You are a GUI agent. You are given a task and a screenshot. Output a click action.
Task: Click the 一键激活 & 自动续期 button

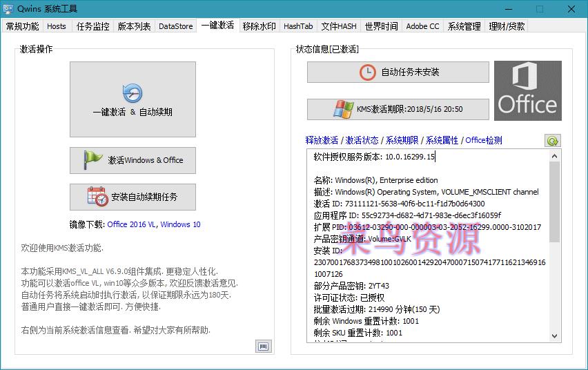tap(133, 99)
